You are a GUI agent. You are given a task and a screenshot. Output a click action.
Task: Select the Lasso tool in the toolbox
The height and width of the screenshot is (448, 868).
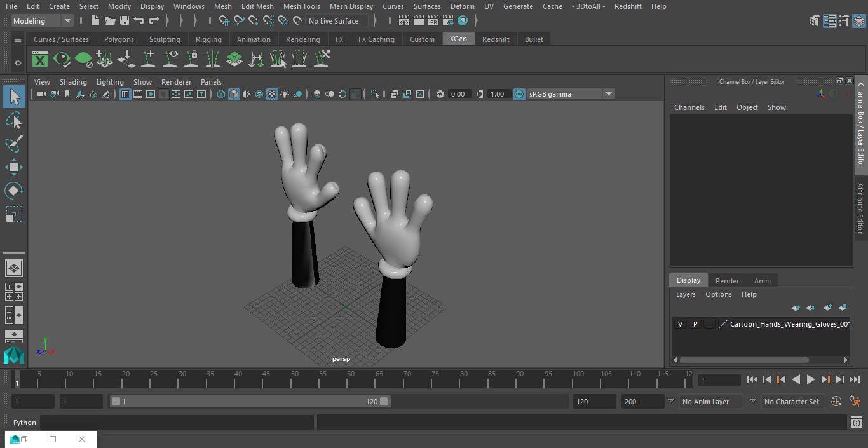[14, 120]
